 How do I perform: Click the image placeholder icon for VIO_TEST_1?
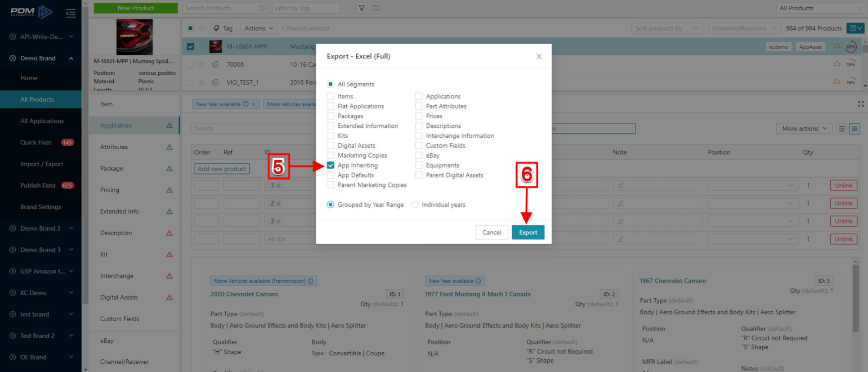(x=215, y=82)
